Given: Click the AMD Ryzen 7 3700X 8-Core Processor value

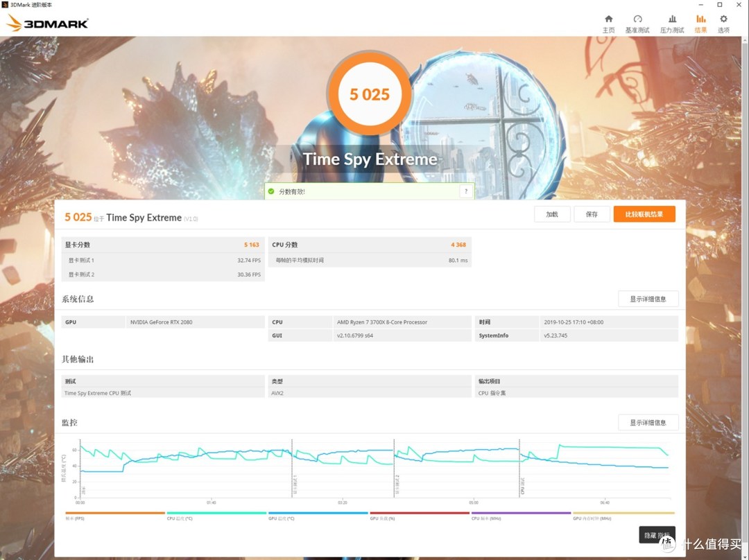Looking at the screenshot, I should pos(381,322).
